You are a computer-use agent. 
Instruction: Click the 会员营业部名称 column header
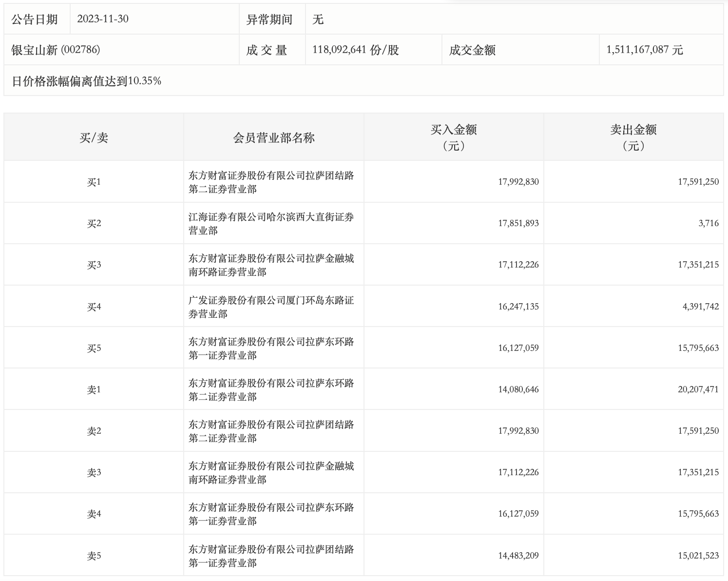coord(274,138)
